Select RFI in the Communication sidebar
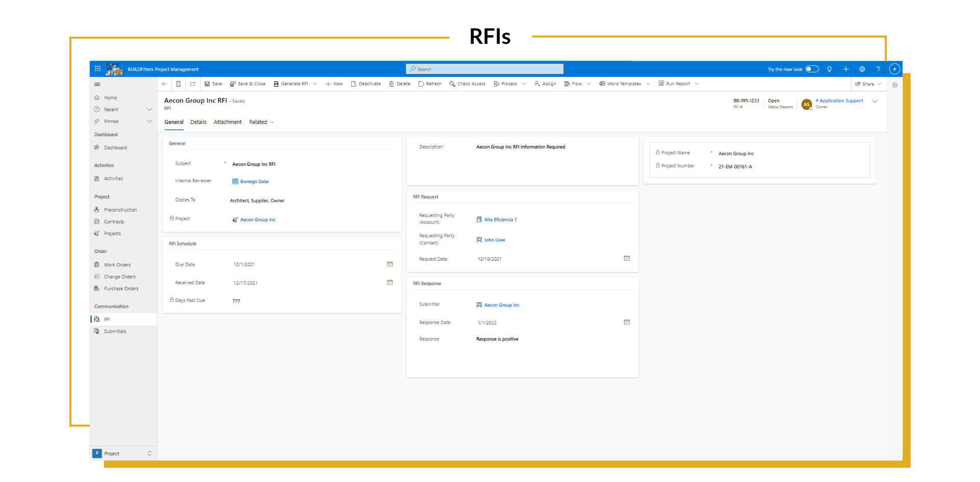The image size is (980, 482). tap(108, 319)
